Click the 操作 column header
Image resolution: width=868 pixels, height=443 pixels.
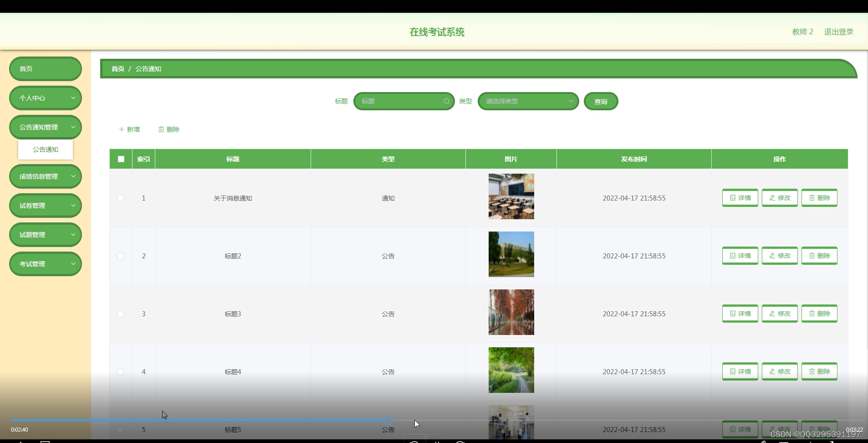click(780, 159)
